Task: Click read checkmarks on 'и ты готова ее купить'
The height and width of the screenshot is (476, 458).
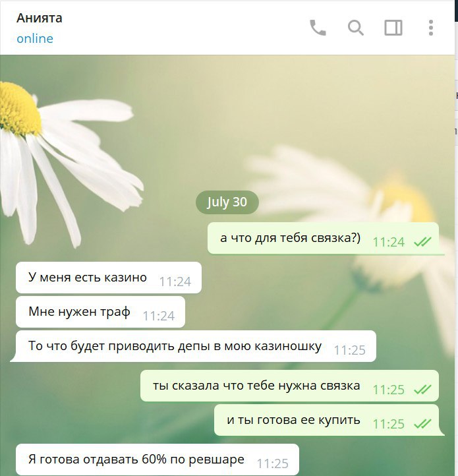Action: pos(422,424)
